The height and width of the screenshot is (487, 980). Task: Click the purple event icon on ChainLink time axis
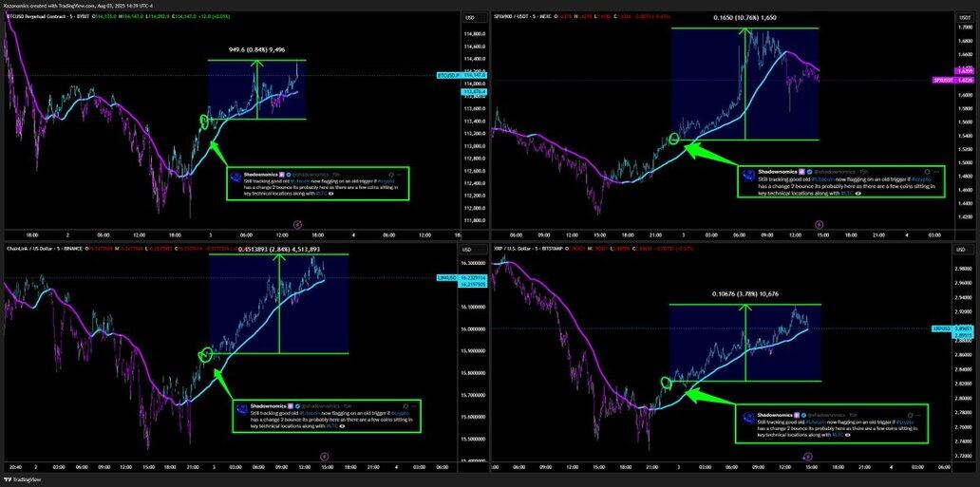tap(324, 457)
